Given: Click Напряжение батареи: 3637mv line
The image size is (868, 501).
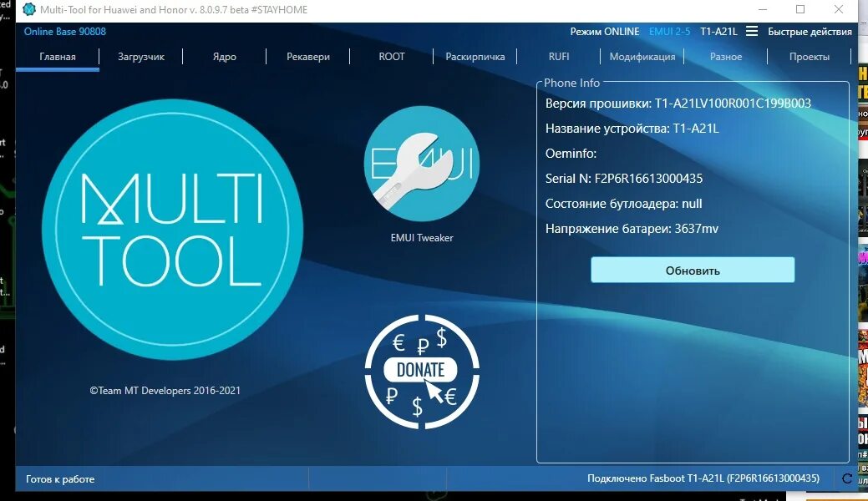Looking at the screenshot, I should [x=632, y=229].
